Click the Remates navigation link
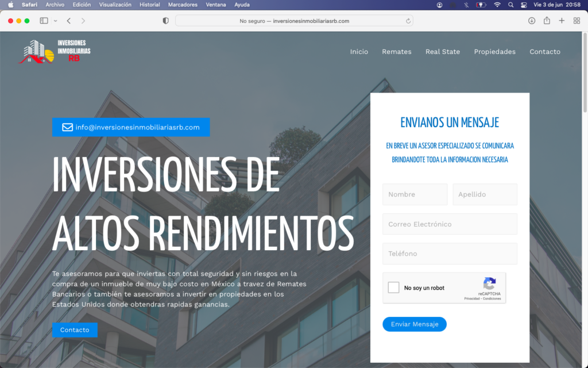This screenshot has width=588, height=368. point(397,52)
